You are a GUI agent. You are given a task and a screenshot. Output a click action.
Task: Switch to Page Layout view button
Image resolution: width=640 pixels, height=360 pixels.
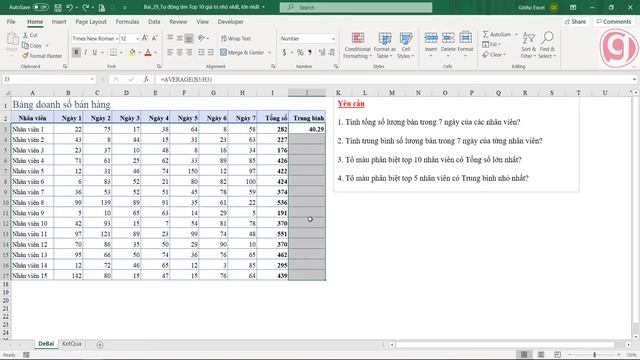coord(541,355)
